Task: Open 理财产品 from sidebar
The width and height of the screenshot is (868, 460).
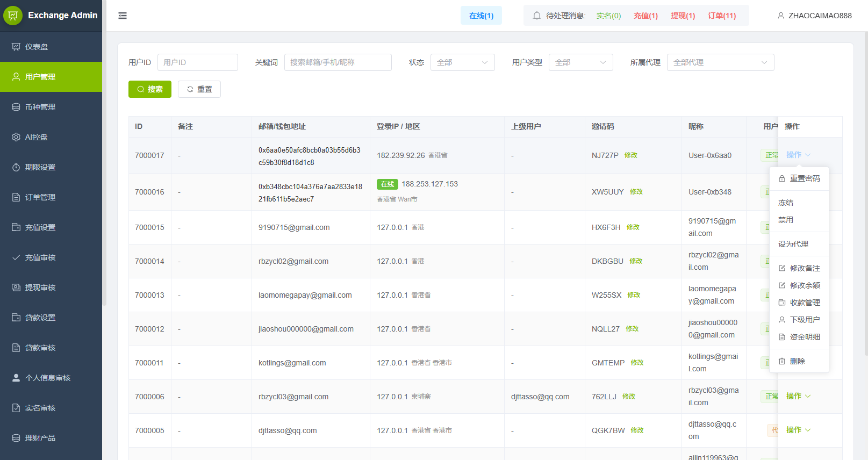Action: tap(40, 438)
